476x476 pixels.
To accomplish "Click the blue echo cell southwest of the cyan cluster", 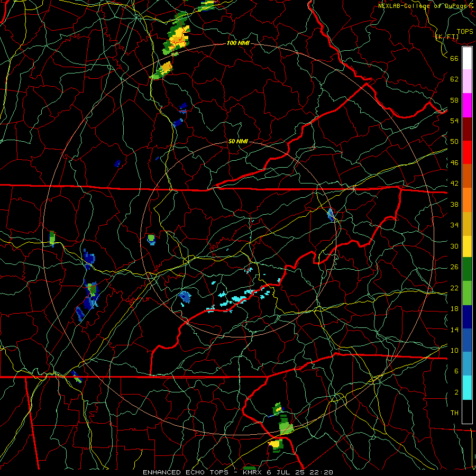I will click(x=185, y=297).
